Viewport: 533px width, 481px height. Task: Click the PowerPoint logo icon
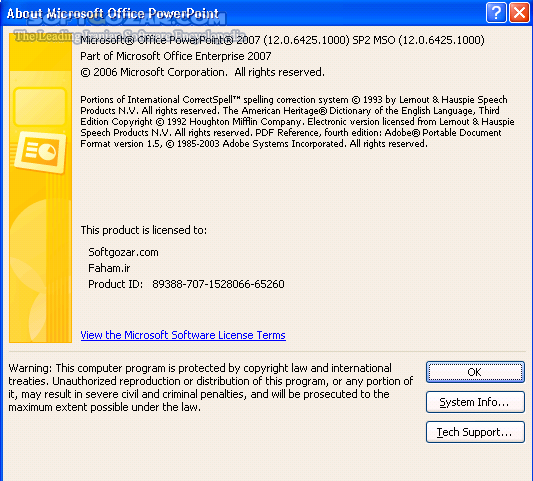click(40, 152)
